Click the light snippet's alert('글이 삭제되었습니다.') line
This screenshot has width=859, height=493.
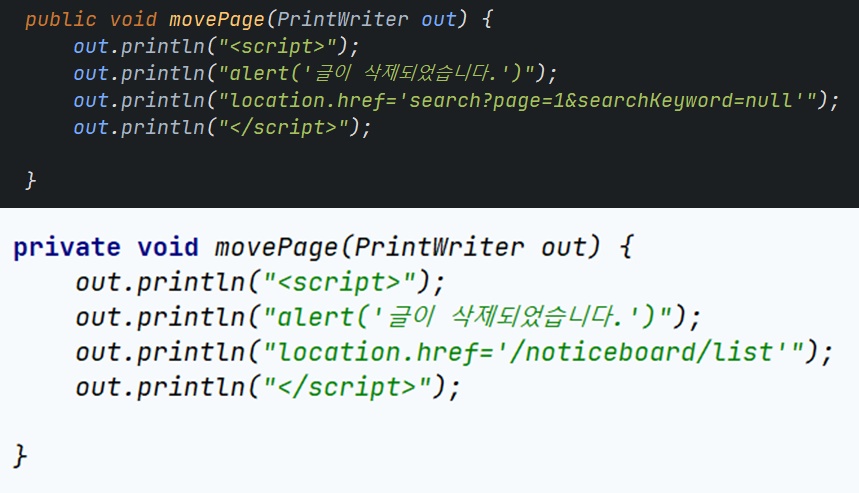click(x=388, y=318)
